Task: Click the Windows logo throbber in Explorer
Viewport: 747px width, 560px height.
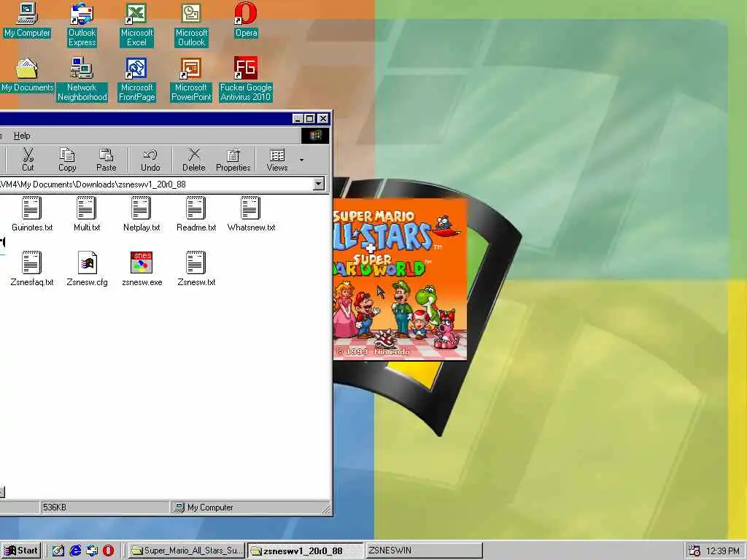Action: coord(315,136)
